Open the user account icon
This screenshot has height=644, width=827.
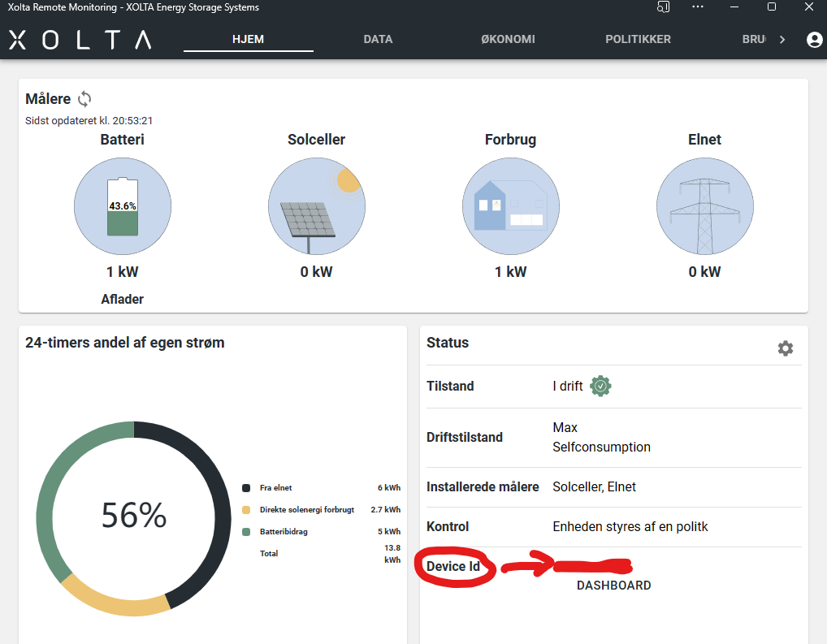(814, 40)
